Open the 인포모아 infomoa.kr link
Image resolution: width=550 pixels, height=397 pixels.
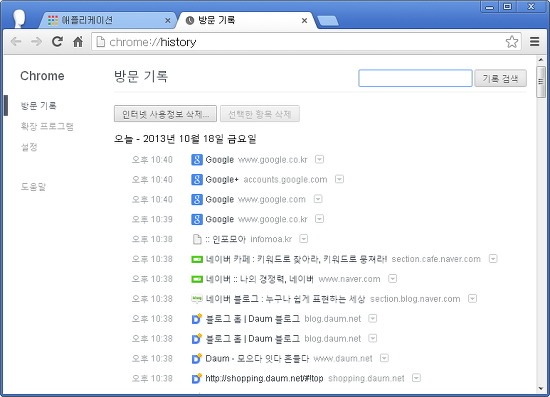(x=226, y=239)
